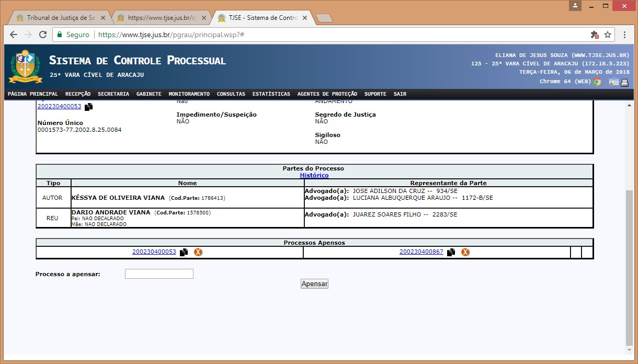
Task: Remove attached process 200230400867 with orange X
Action: pyautogui.click(x=465, y=252)
